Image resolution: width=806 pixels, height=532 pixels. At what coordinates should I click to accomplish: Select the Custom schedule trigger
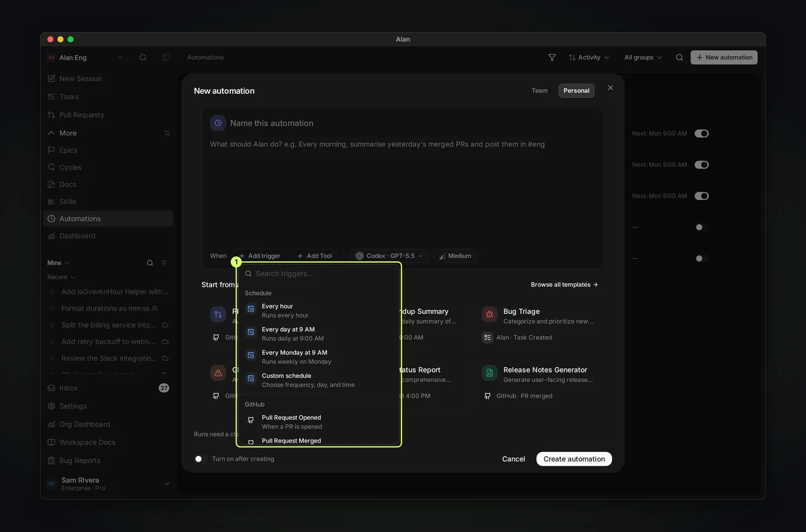[x=318, y=380]
